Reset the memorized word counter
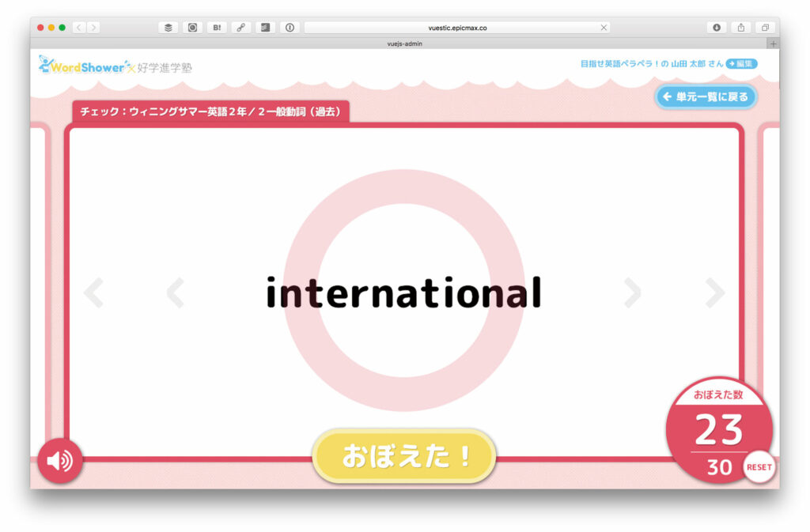The image size is (810, 532). pos(759,467)
